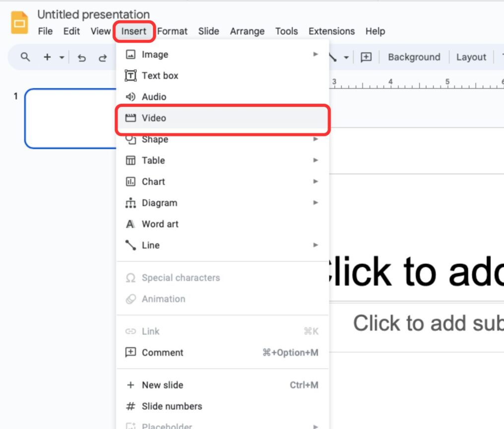The height and width of the screenshot is (429, 504).
Task: Click the Link chain icon
Action: coord(130,331)
